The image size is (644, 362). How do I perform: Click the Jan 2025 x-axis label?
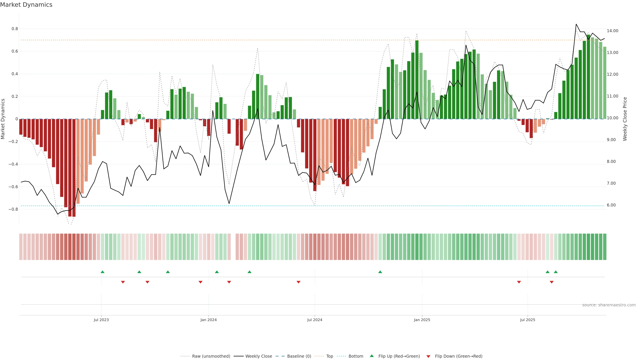[422, 320]
